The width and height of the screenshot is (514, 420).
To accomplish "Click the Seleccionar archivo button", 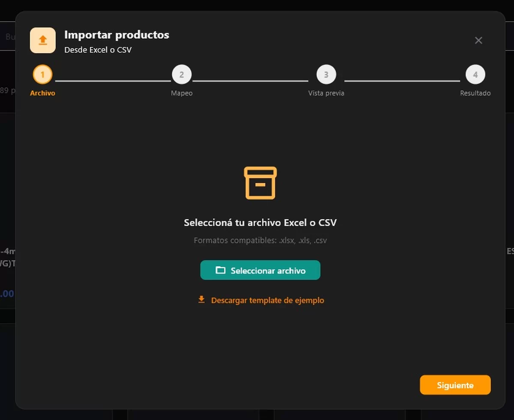I will [x=260, y=270].
